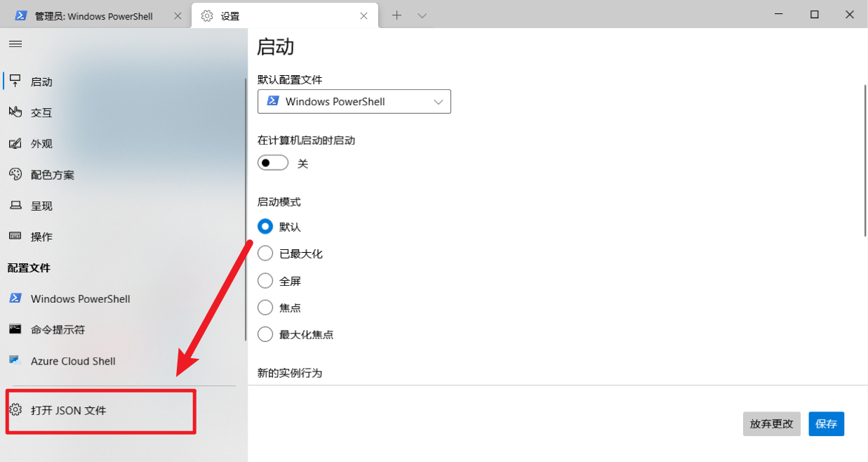868x462 pixels.
Task: Click the 操作 keyboard icon
Action: [x=15, y=237]
